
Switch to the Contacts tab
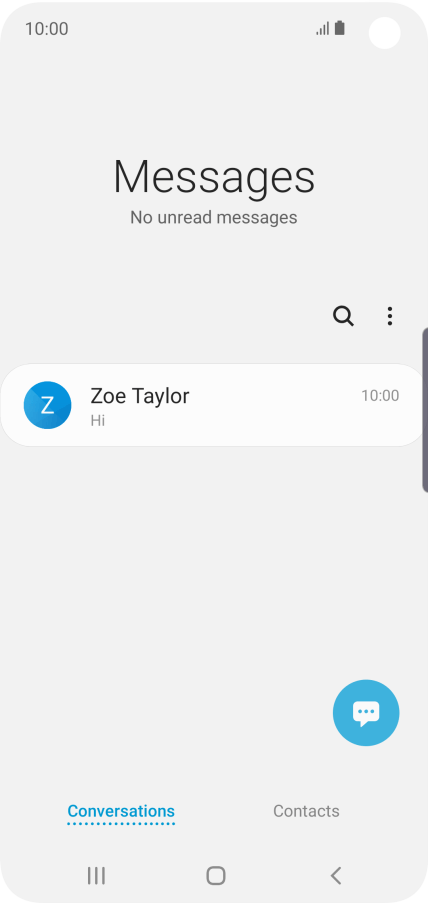click(306, 811)
